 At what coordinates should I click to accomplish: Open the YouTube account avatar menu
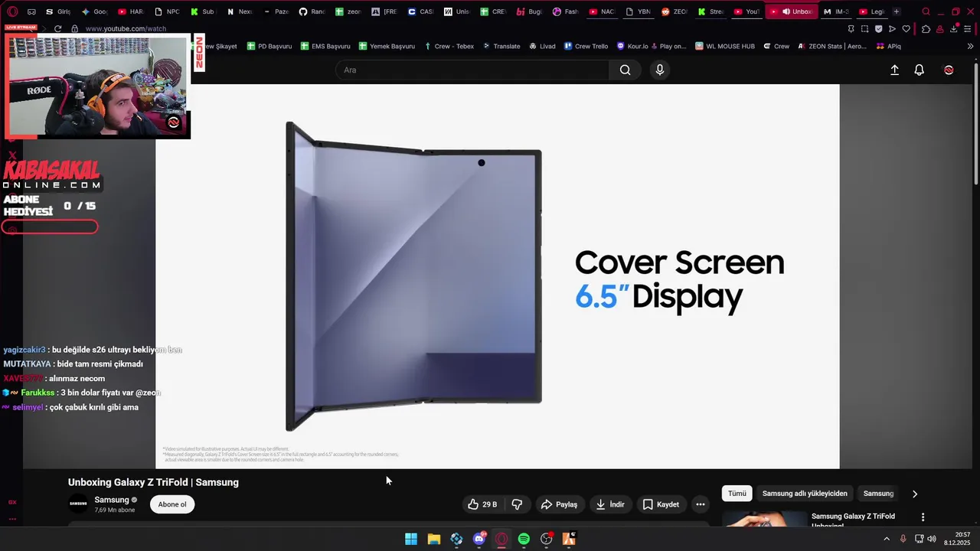coord(949,70)
